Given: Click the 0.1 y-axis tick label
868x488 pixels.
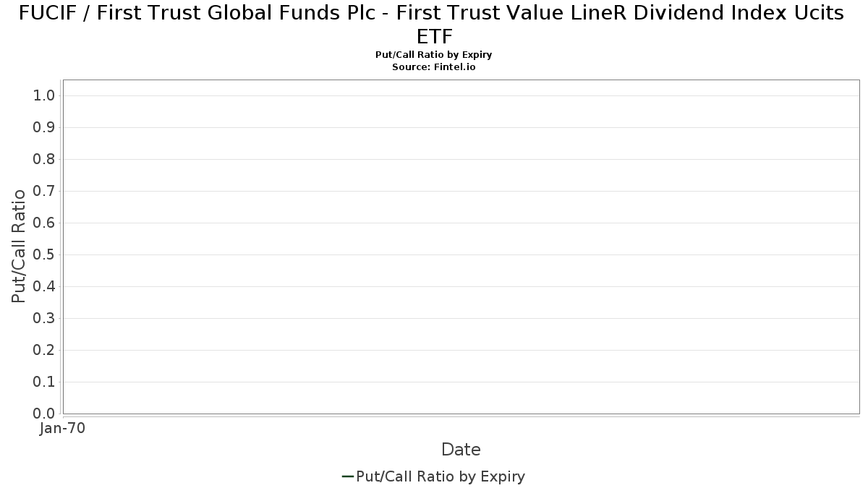Looking at the screenshot, I should [x=44, y=382].
